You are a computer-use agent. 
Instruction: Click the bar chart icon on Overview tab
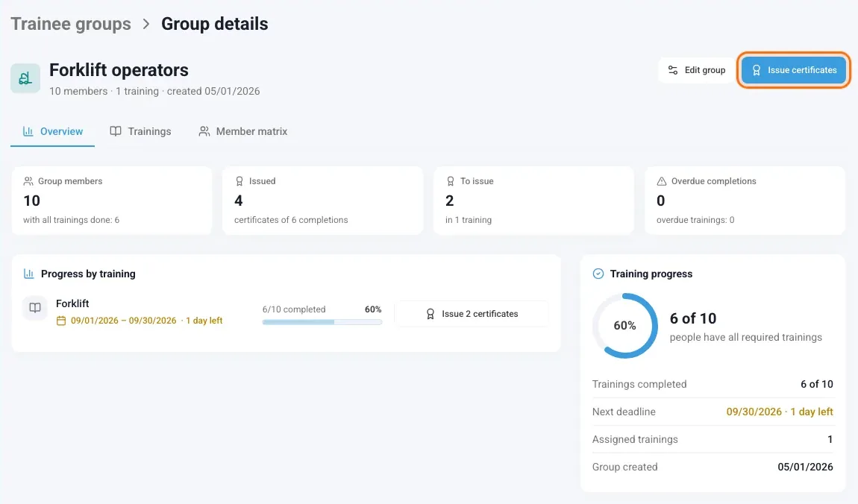click(x=28, y=131)
